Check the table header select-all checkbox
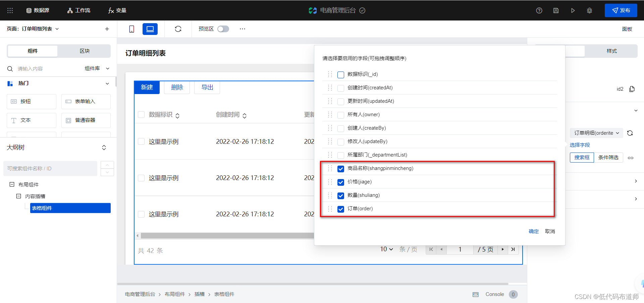 tap(141, 115)
